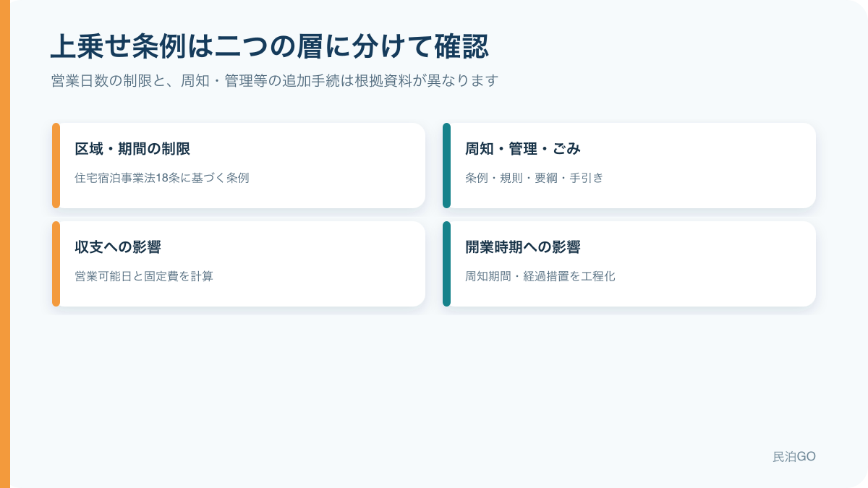Select the 開業時期への影響 card heading
Image resolution: width=868 pixels, height=488 pixels.
(x=523, y=247)
